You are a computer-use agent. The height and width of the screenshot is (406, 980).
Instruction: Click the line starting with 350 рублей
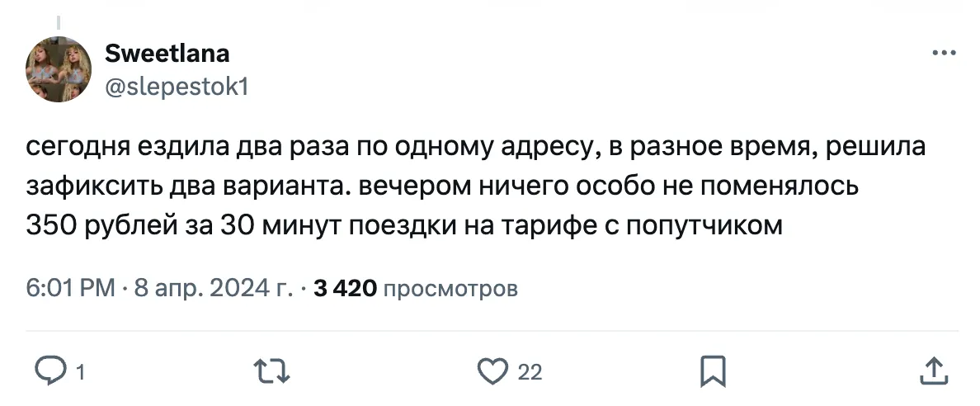[404, 224]
